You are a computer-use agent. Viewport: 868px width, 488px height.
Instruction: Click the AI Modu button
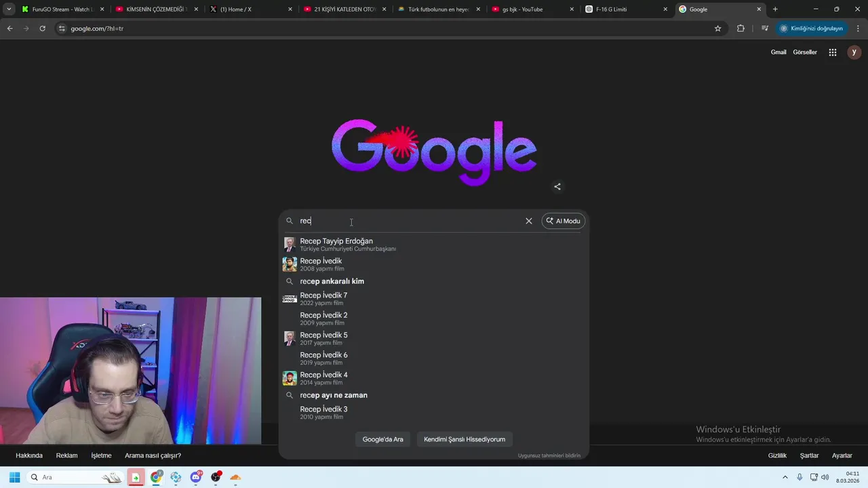(563, 221)
